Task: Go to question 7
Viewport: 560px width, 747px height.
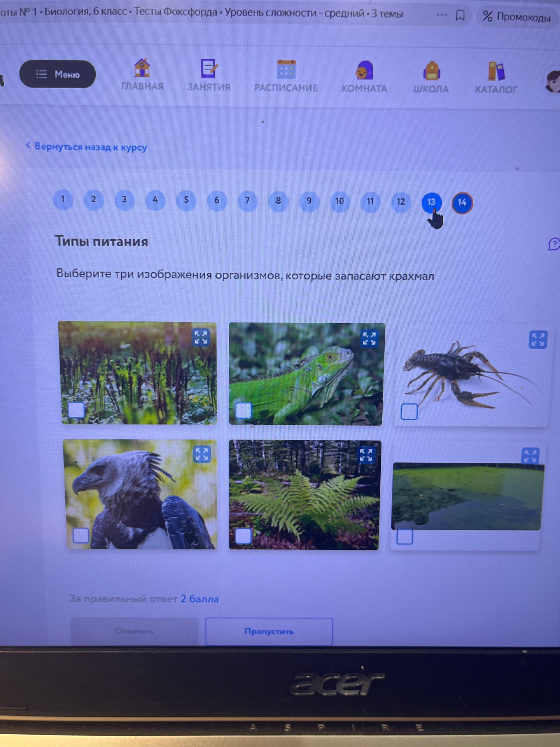Action: tap(247, 201)
